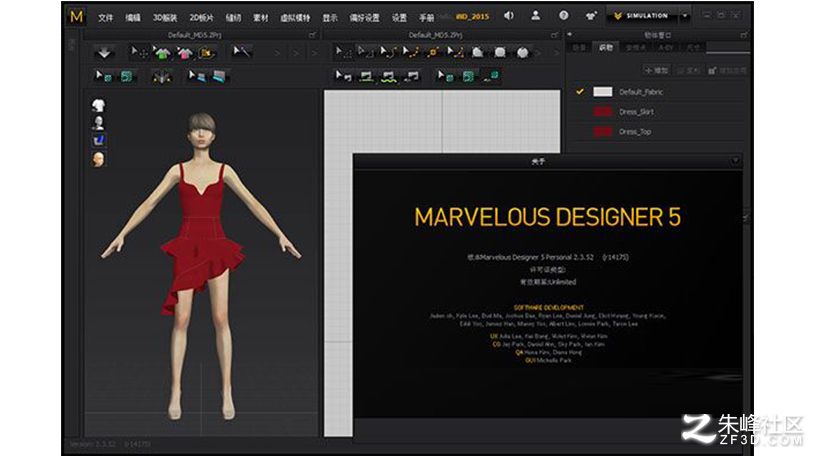Click the SIMULATION mode button
Image resolution: width=815 pixels, height=456 pixels.
[642, 16]
